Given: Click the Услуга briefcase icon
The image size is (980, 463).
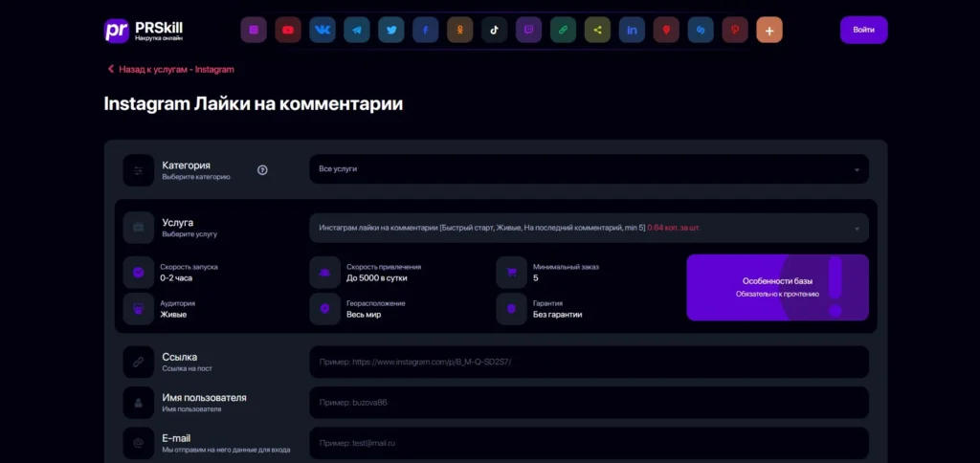Looking at the screenshot, I should [x=139, y=227].
